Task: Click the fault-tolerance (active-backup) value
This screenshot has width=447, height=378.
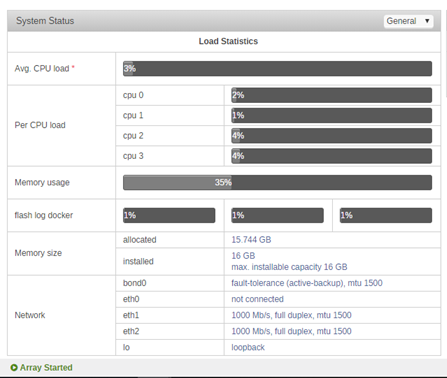Action: tap(307, 283)
